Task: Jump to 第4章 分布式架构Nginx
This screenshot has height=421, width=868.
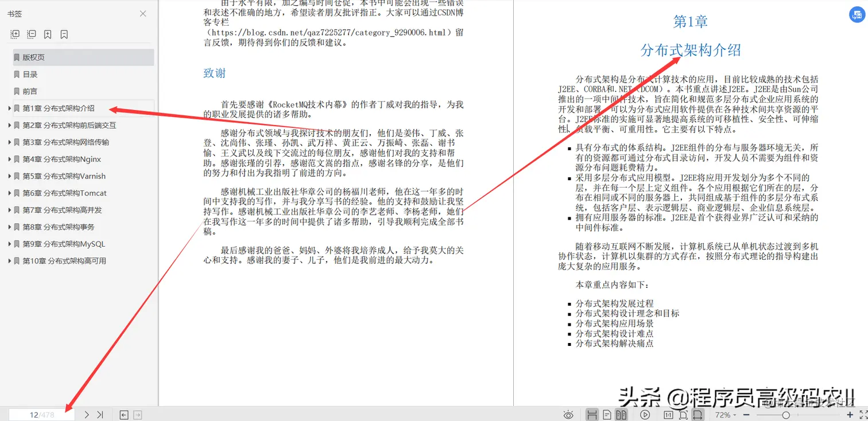Action: click(x=62, y=159)
